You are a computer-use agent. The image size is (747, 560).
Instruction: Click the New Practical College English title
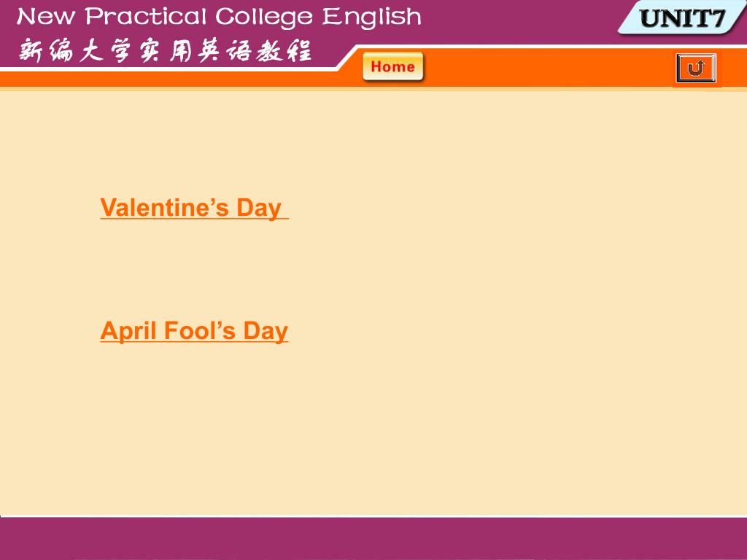point(219,17)
